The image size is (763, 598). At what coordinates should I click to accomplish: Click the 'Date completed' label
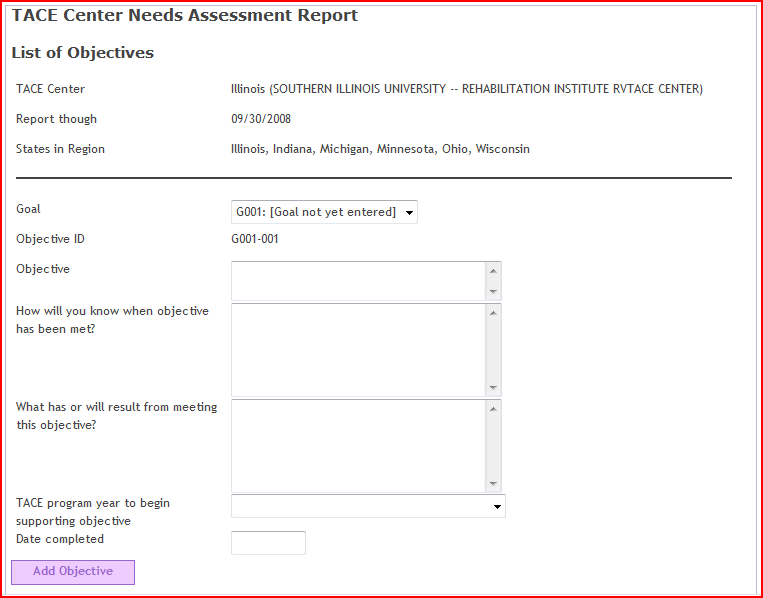[x=60, y=539]
